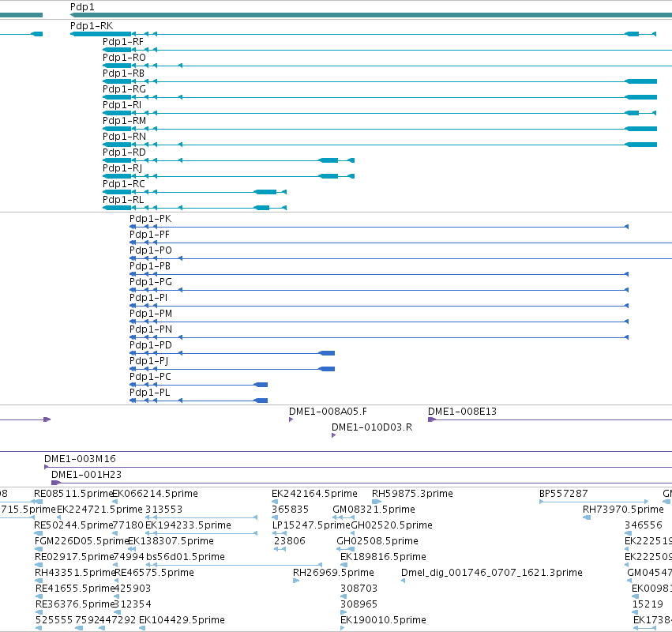Image resolution: width=672 pixels, height=632 pixels.
Task: Click the 346556 EST label
Action: (644, 525)
